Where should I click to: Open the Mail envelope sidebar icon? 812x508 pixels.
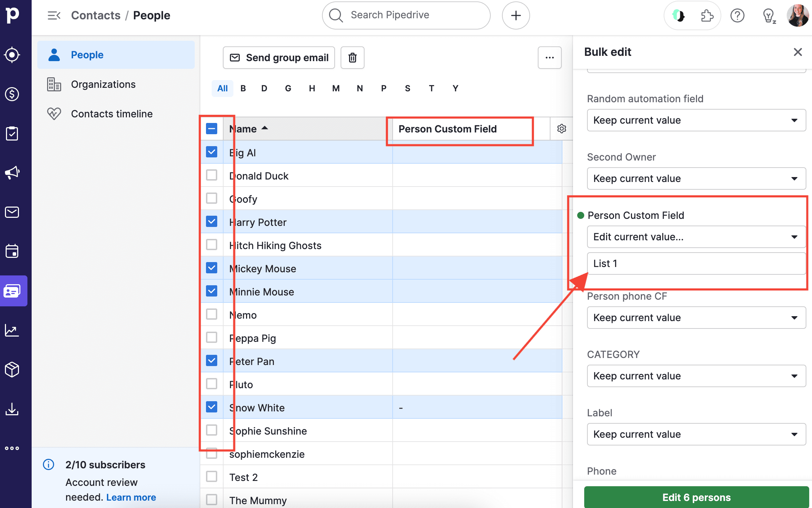(12, 212)
